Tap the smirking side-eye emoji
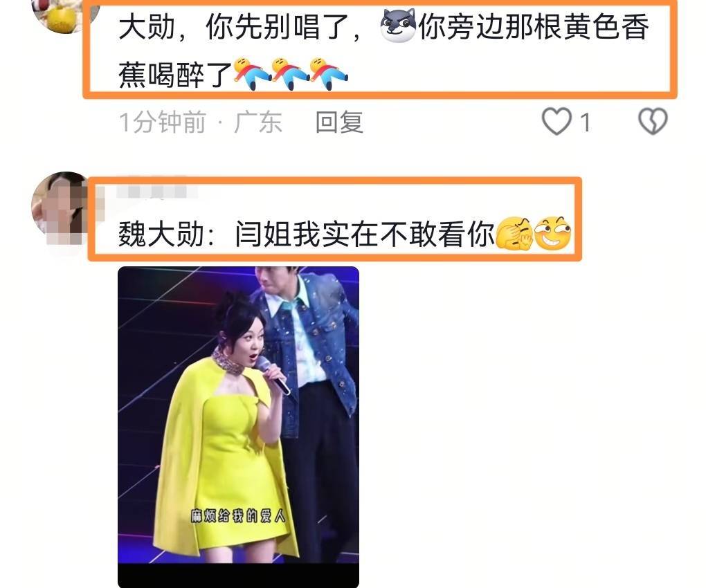706x588 pixels. 552,233
